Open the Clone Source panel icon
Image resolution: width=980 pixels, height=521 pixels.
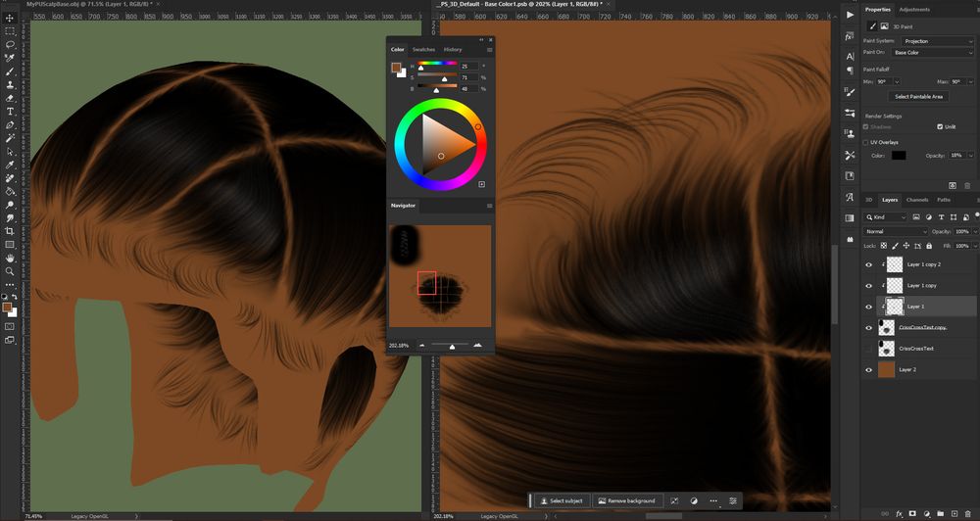point(850,134)
